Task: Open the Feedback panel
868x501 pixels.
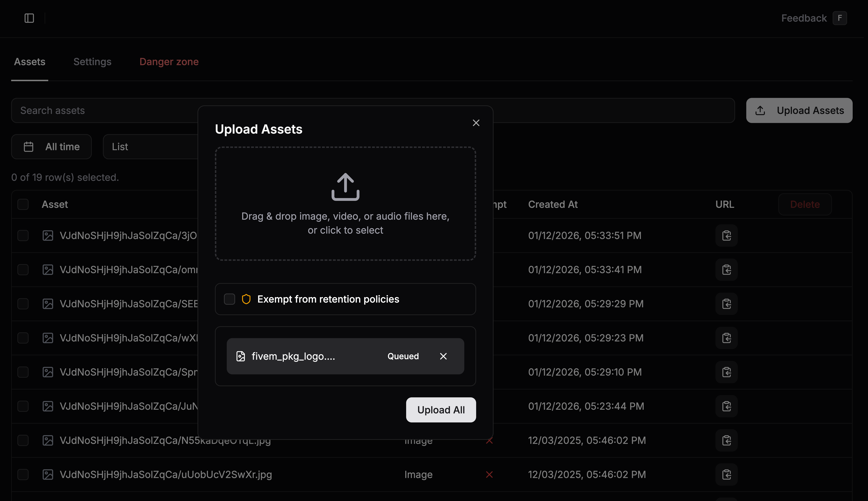Action: 804,18
